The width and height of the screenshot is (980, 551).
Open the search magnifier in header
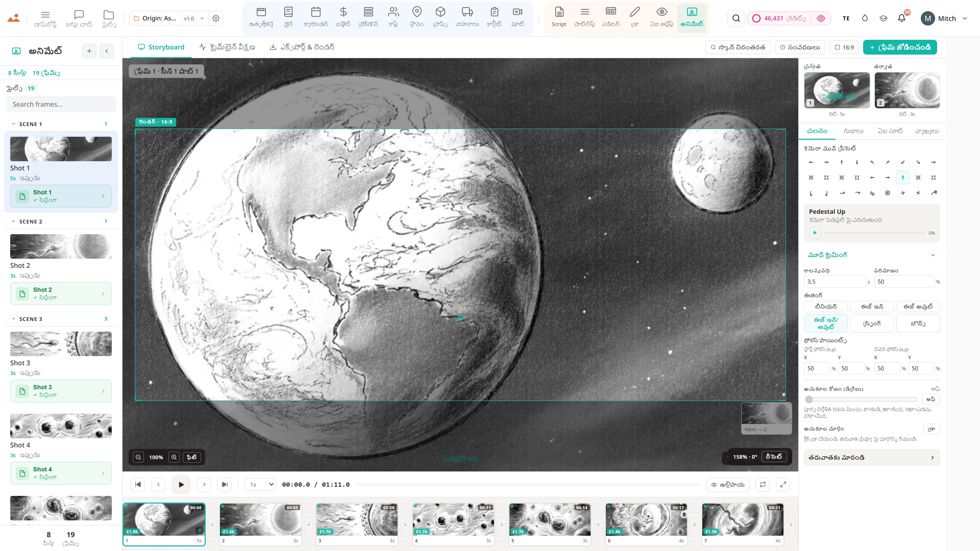coord(736,18)
